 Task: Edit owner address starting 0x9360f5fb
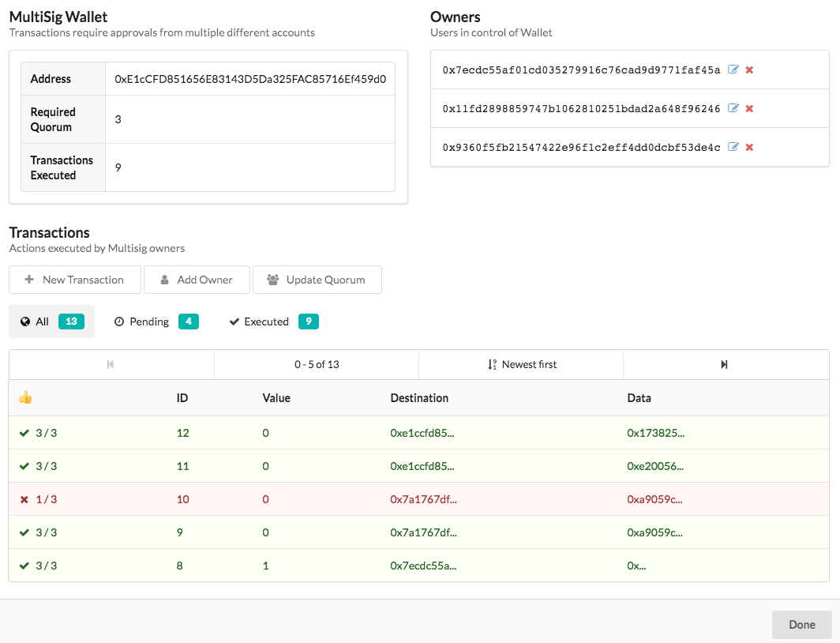click(x=733, y=147)
